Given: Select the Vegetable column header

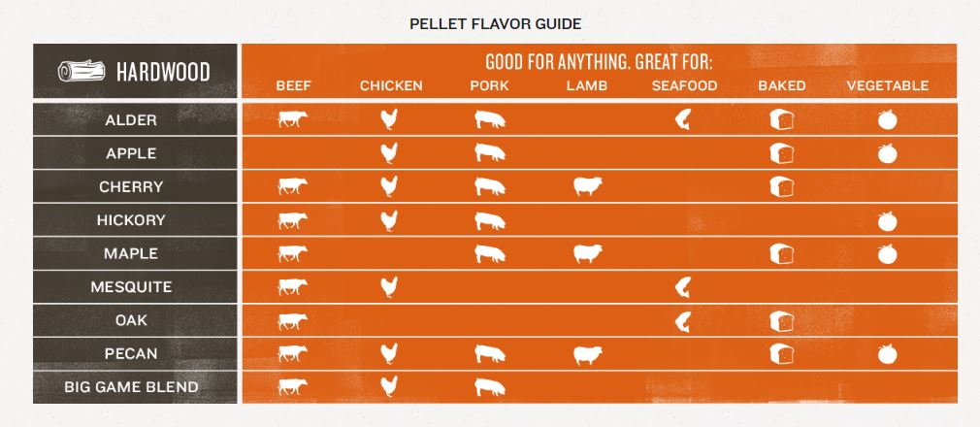Looking at the screenshot, I should coord(887,85).
